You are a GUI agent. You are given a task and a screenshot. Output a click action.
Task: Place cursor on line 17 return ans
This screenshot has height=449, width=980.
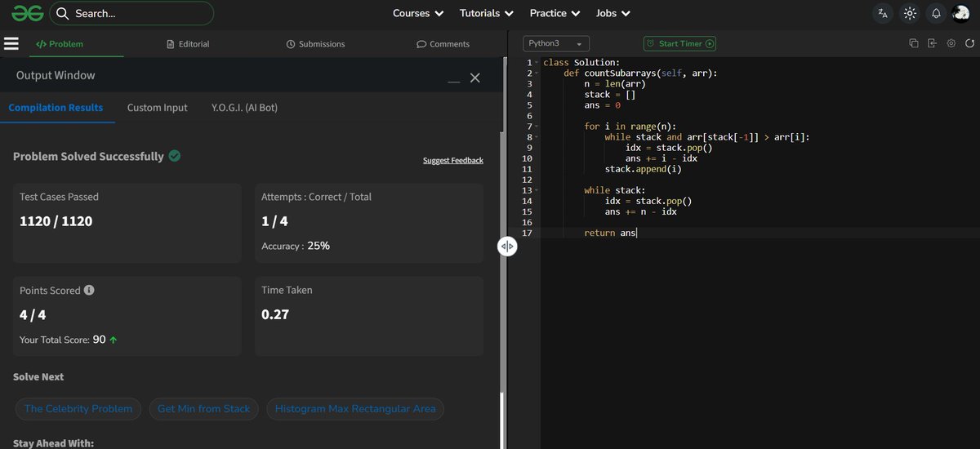tap(610, 233)
